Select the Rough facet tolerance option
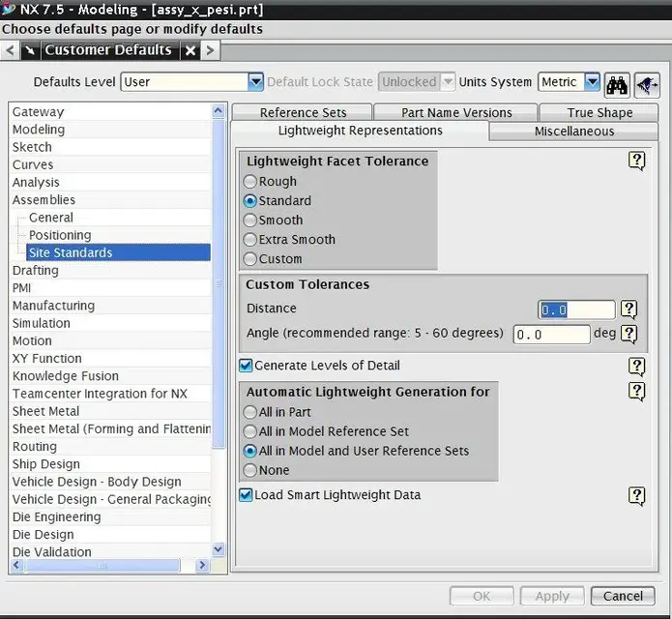Image resolution: width=672 pixels, height=619 pixels. tap(249, 181)
